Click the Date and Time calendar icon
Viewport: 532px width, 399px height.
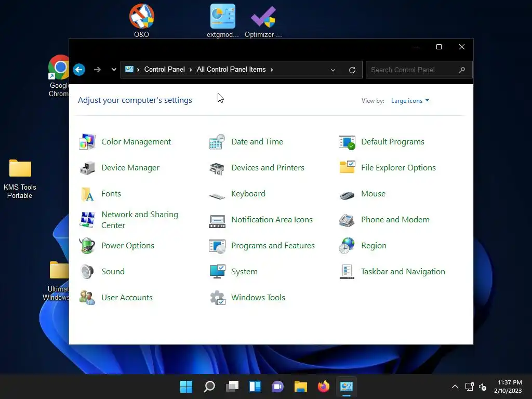(x=217, y=142)
